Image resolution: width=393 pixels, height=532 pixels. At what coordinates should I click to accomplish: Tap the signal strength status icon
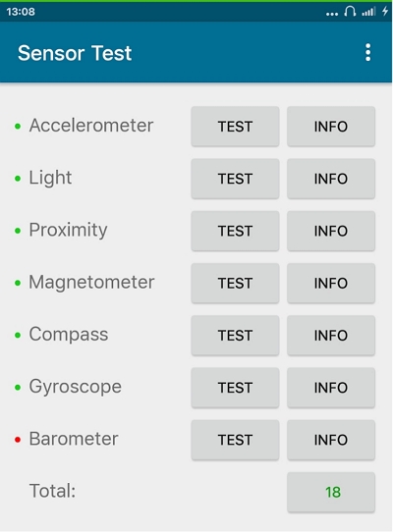368,12
